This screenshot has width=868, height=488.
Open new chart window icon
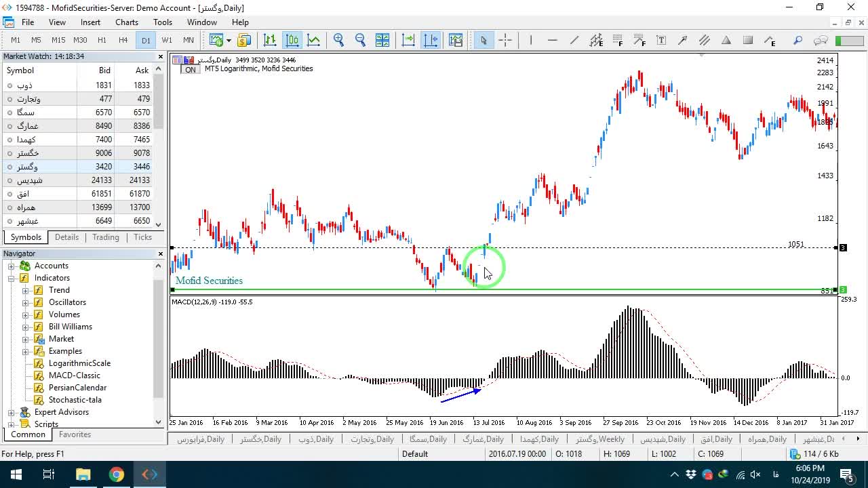tap(217, 40)
